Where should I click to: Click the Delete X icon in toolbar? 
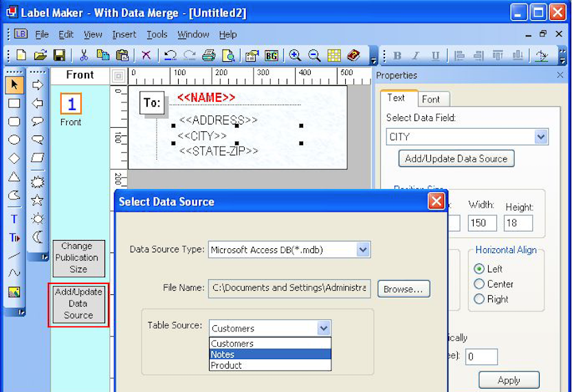pyautogui.click(x=146, y=55)
